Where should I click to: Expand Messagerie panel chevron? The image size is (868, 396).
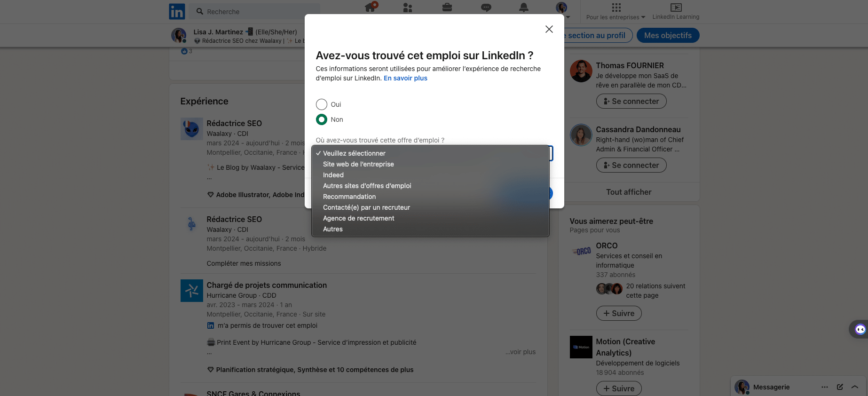(x=855, y=387)
